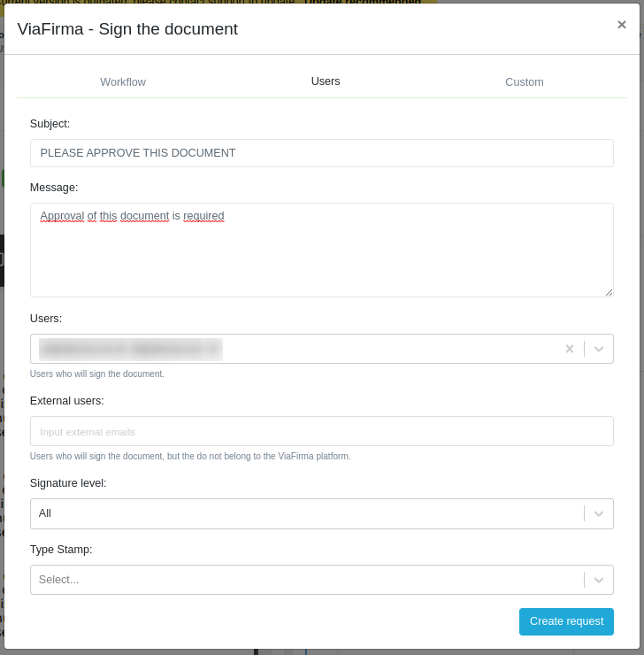Click the 'Type Stamp:' label
Image resolution: width=644 pixels, height=655 pixels.
[61, 550]
